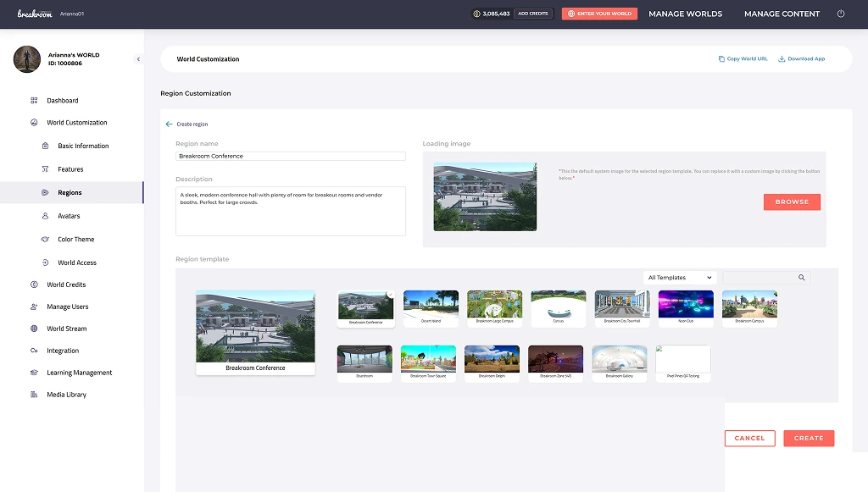This screenshot has width=868, height=492.
Task: Click the CREATE button
Action: [x=809, y=439]
